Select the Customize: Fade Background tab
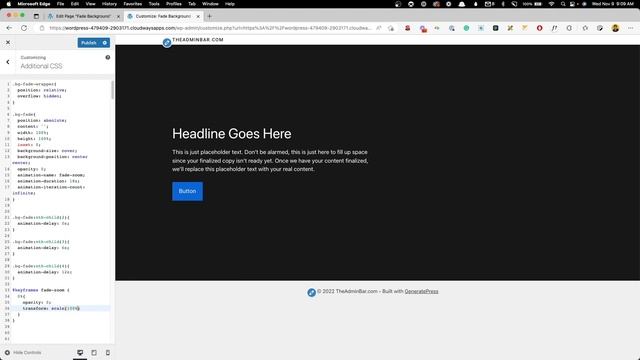 pos(163,16)
